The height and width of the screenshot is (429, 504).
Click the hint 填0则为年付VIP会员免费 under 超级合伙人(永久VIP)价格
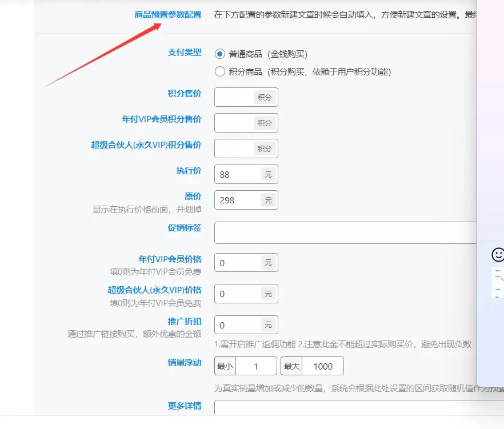pyautogui.click(x=155, y=303)
